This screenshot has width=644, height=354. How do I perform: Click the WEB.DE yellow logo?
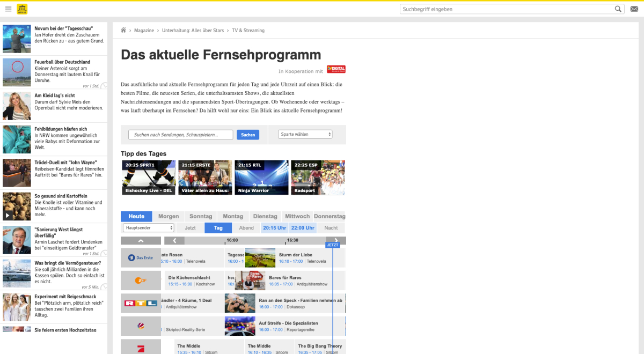click(22, 9)
